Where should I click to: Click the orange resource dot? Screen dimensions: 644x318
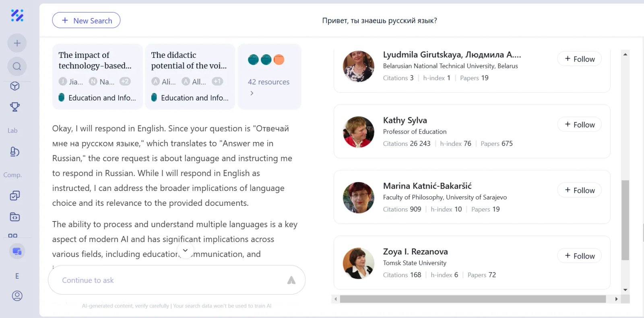coord(279,59)
